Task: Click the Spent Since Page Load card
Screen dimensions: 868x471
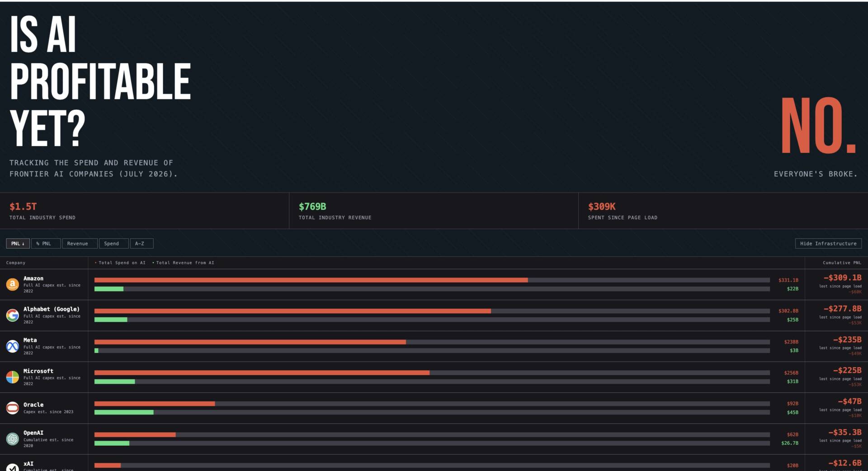Action: point(723,211)
